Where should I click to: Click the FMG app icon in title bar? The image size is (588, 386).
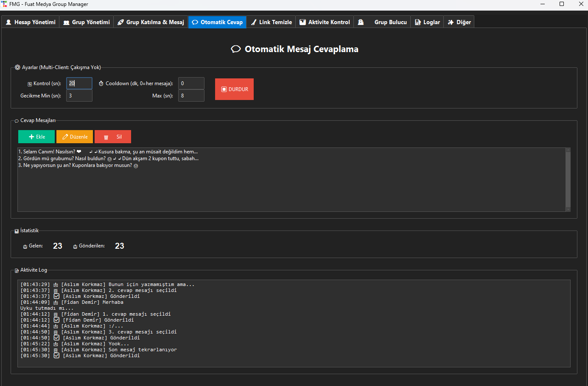4,4
